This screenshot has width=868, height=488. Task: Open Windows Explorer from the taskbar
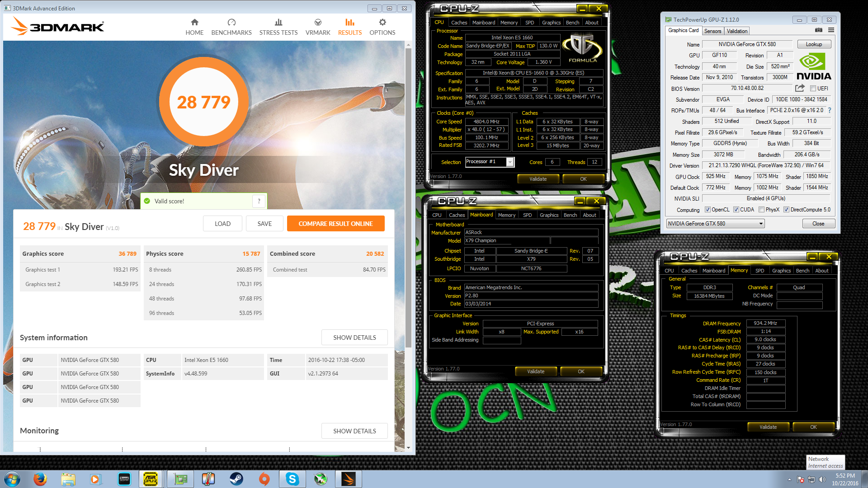(x=68, y=479)
